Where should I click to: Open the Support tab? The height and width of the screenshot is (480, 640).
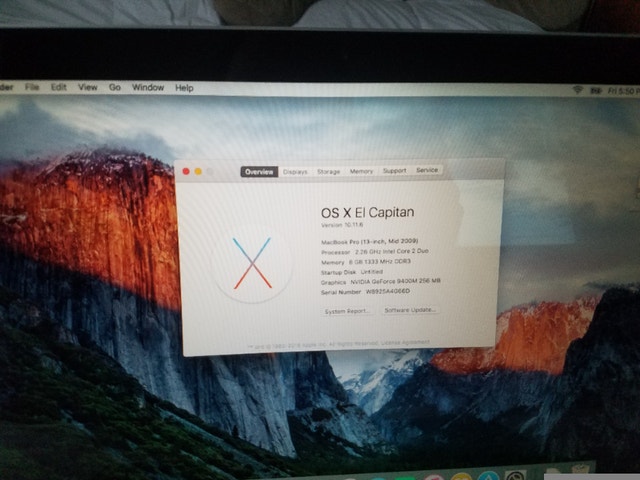point(394,171)
